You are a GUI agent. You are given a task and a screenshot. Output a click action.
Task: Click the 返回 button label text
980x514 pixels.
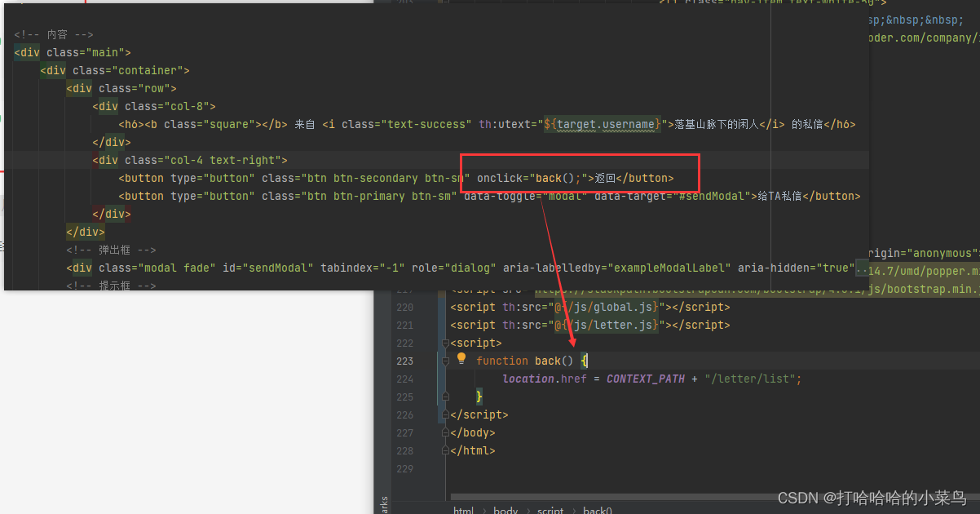(604, 178)
